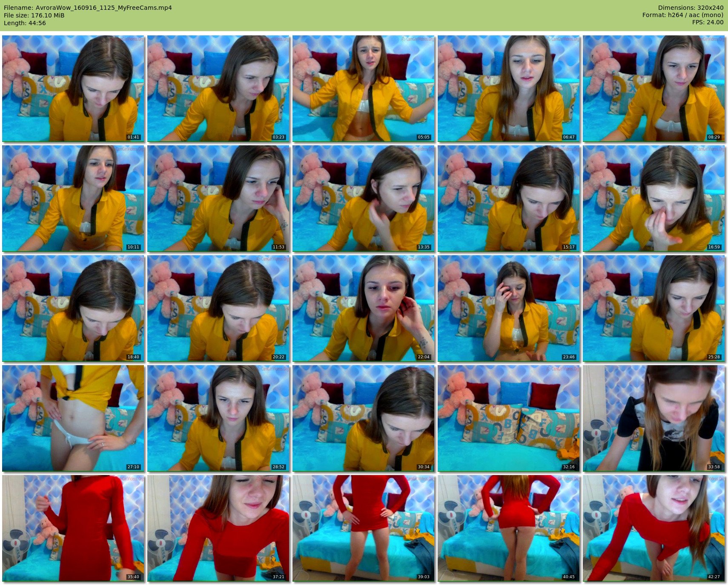Open the thumbnail at 05:05
The image size is (728, 585).
(x=364, y=88)
